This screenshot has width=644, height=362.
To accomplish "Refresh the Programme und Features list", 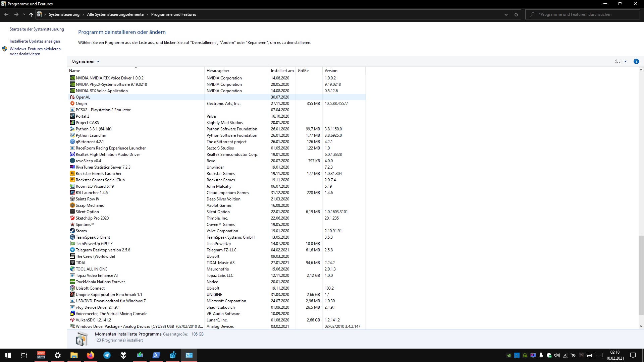I will [516, 14].
